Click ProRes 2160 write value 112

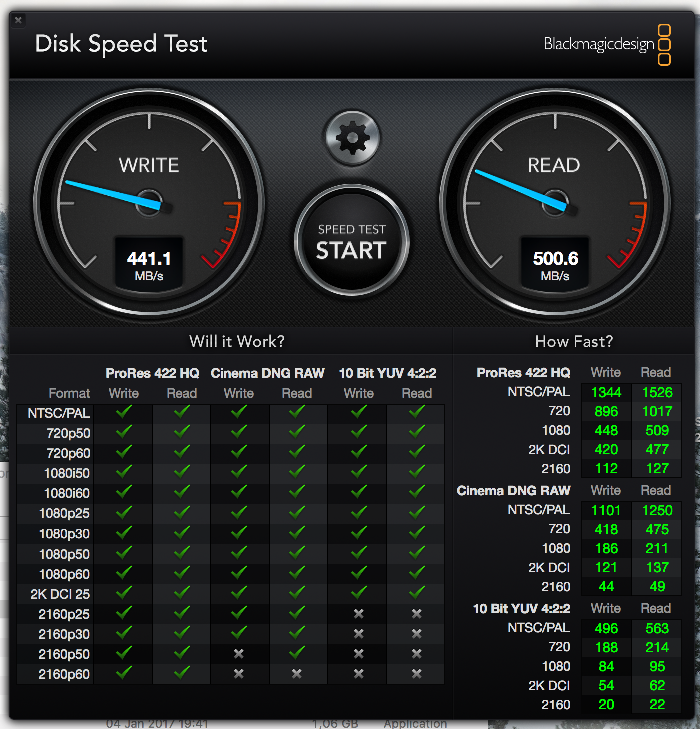click(x=606, y=468)
